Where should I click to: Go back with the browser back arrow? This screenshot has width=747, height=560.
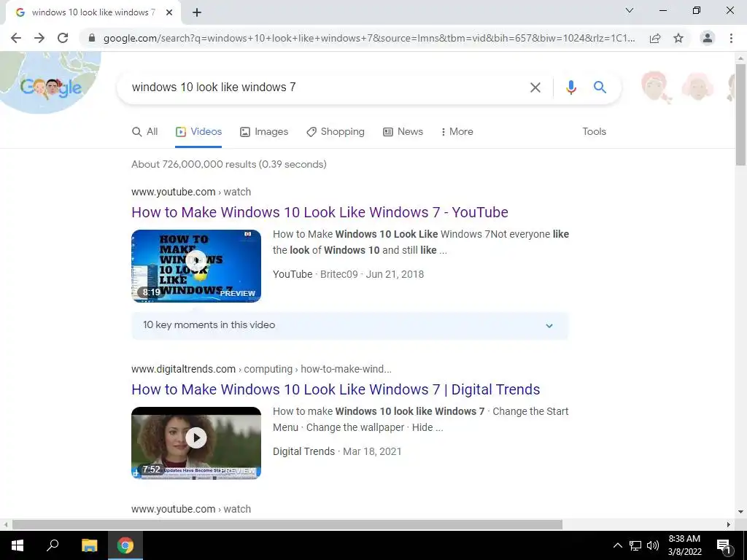pyautogui.click(x=16, y=38)
